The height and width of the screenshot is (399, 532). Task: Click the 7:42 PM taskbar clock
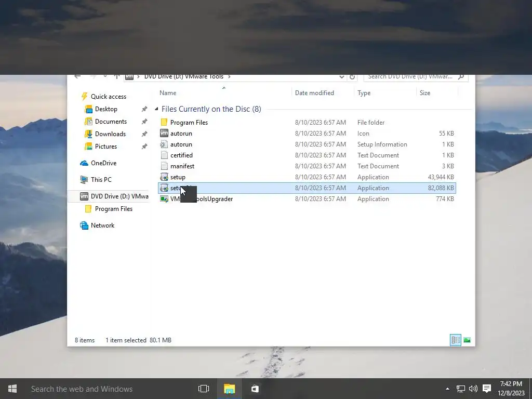pyautogui.click(x=511, y=384)
